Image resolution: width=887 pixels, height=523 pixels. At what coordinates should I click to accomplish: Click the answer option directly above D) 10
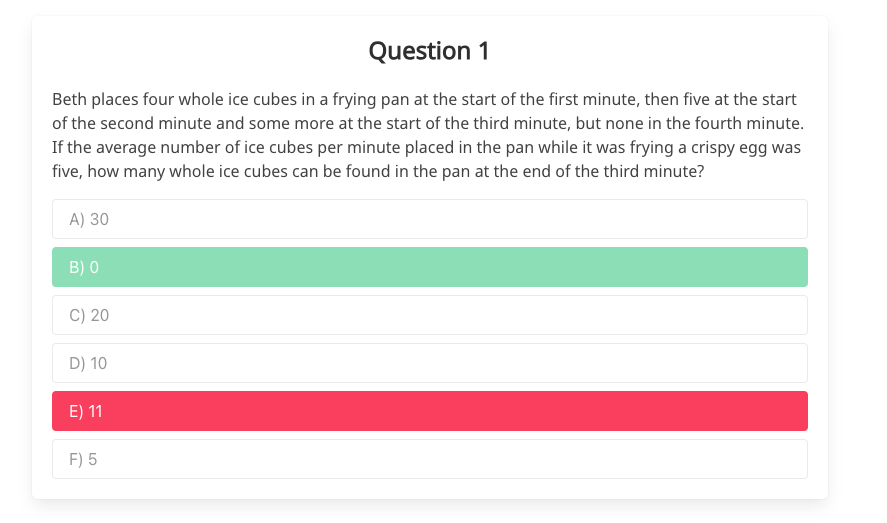click(429, 315)
